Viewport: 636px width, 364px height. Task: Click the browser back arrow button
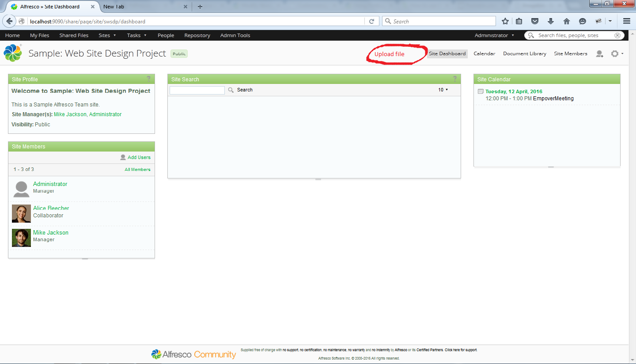9,21
